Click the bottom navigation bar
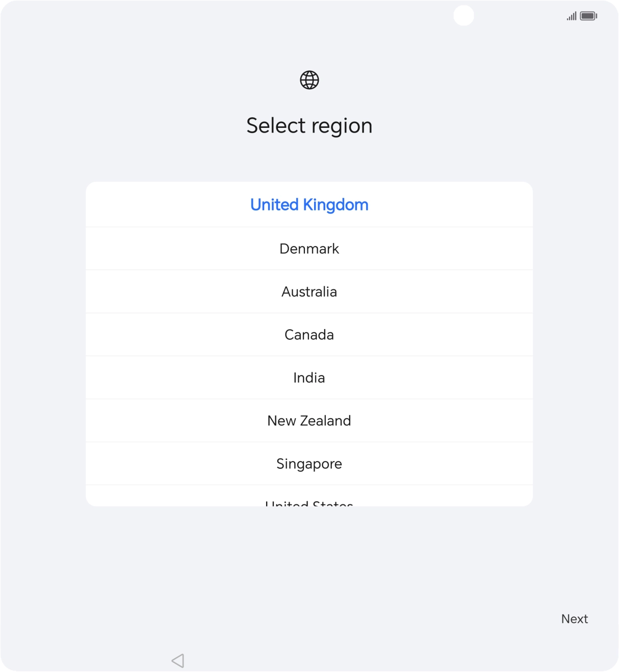 [x=310, y=661]
